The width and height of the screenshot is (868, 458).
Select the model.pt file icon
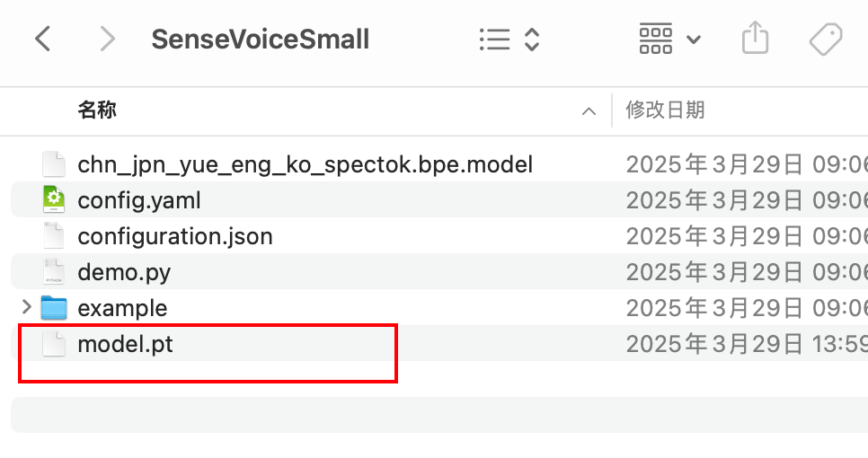click(54, 344)
